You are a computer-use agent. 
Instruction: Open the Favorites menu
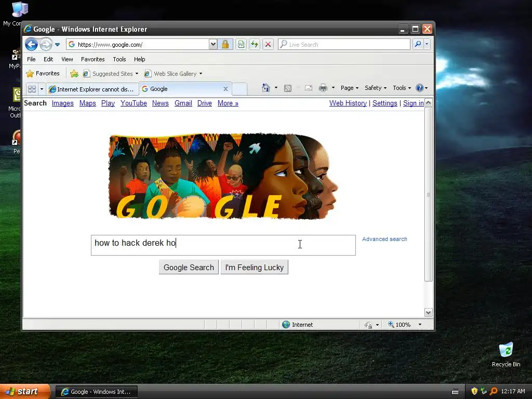tap(92, 59)
